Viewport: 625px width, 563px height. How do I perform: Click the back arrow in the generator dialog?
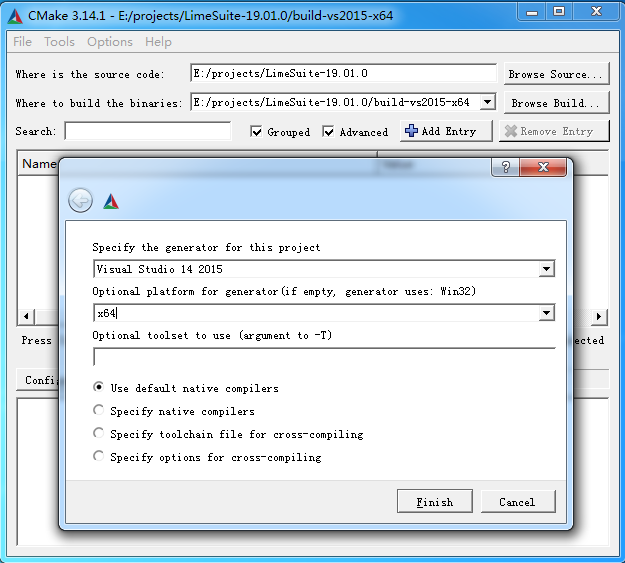coord(81,200)
